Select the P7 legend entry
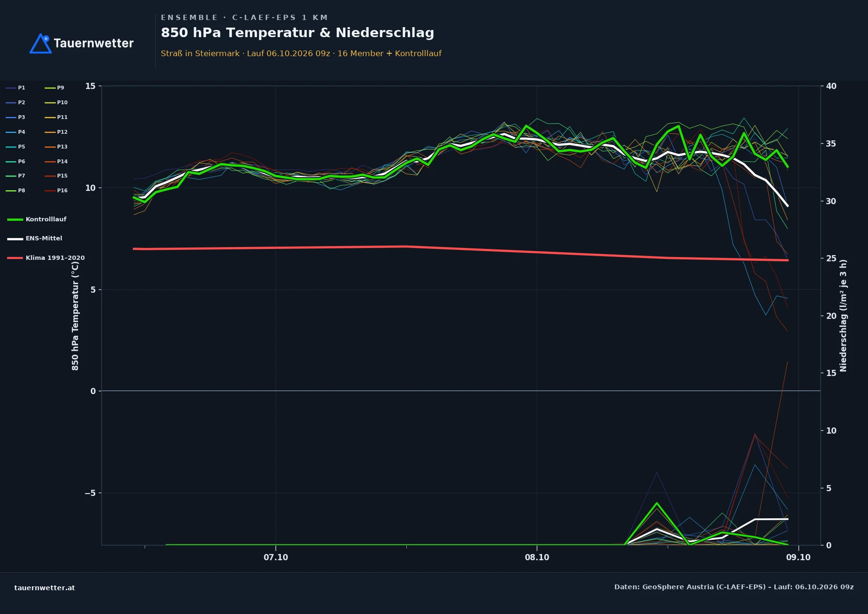Screen dimensions: 868x614 coord(15,176)
